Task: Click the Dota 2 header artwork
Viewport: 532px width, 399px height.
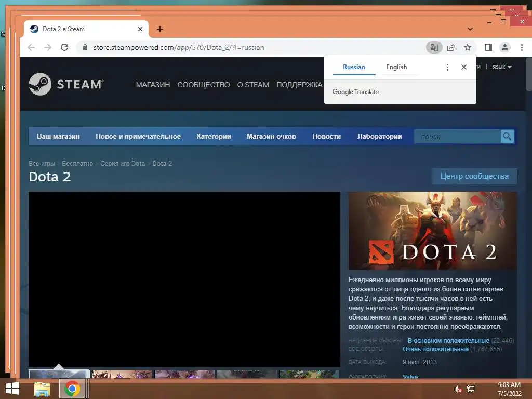Action: 433,231
